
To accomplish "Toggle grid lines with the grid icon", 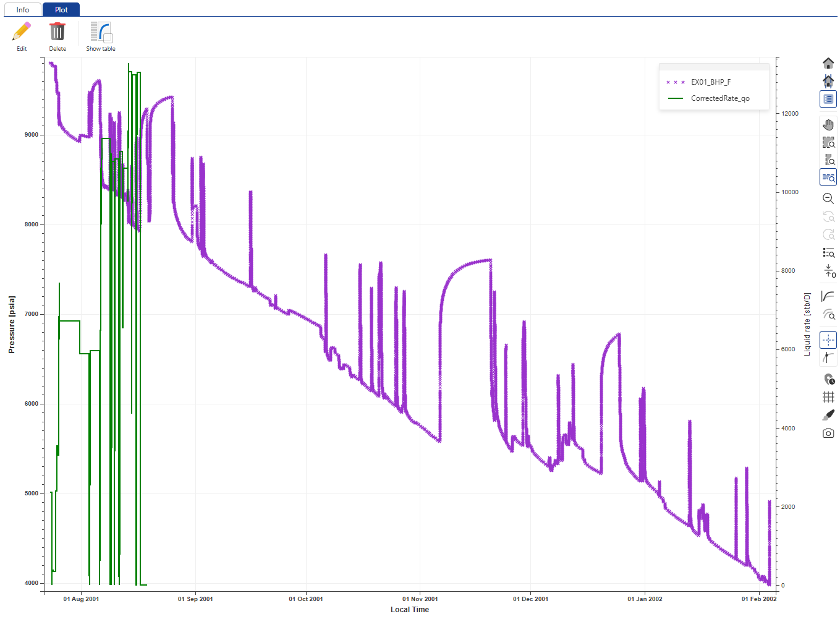I will 828,397.
